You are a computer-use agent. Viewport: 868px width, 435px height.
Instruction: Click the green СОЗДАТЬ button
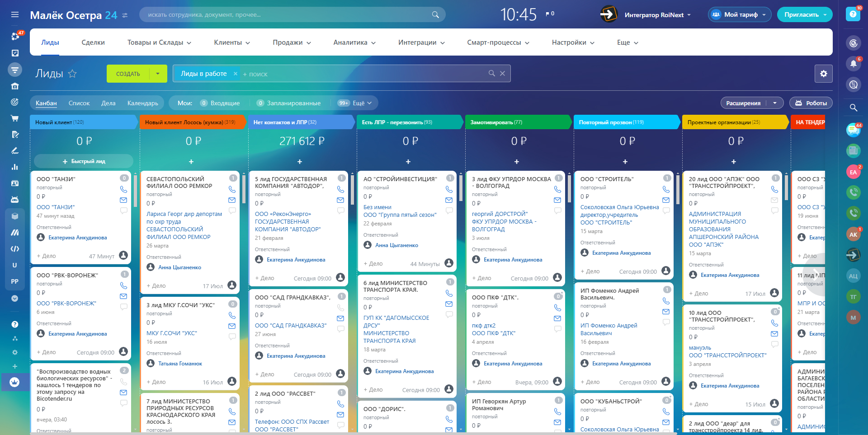128,74
